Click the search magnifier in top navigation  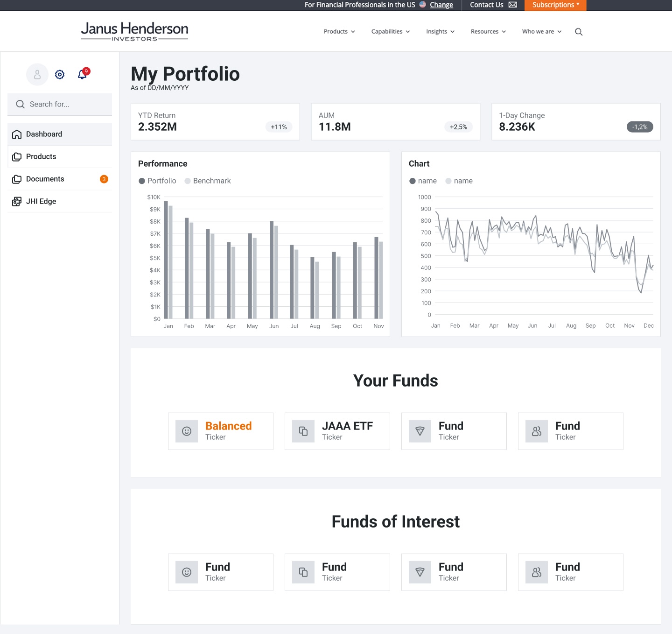[x=579, y=32]
